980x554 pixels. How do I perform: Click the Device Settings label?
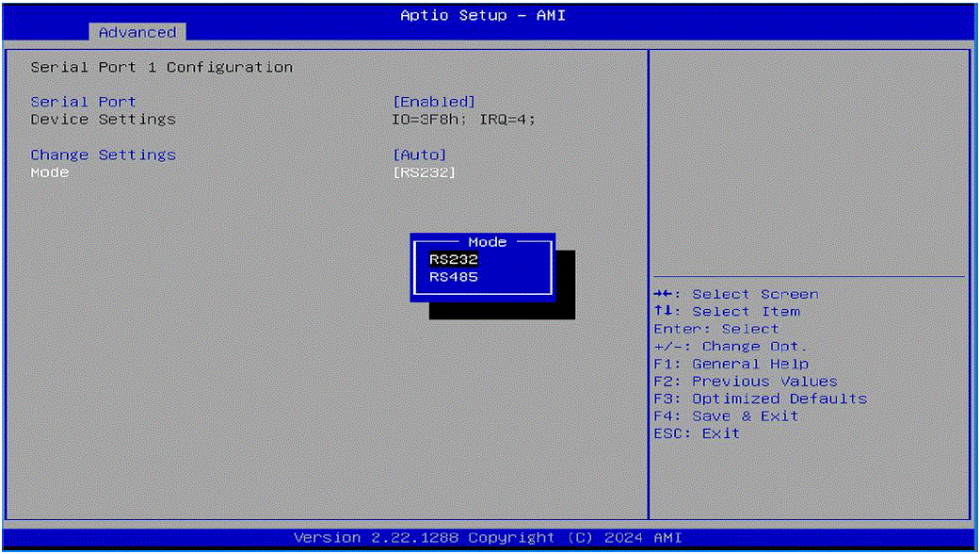(x=104, y=119)
